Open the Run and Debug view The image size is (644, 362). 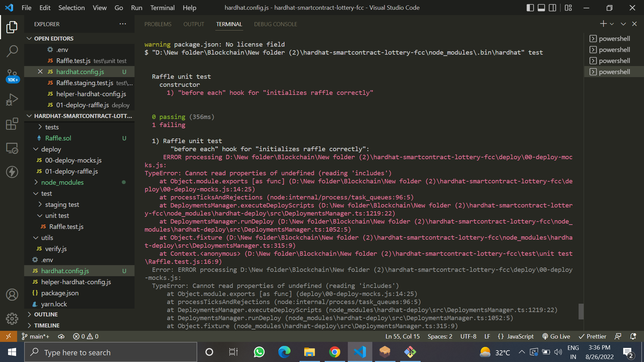(x=12, y=100)
